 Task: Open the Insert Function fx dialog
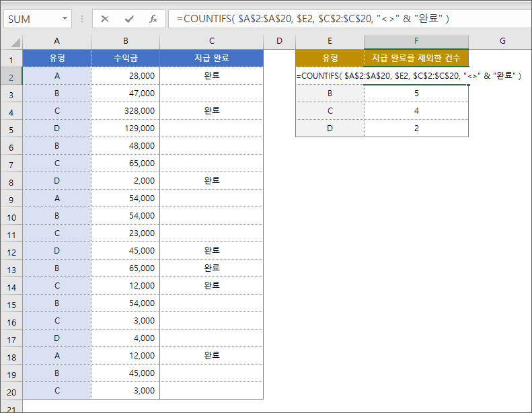coord(153,19)
